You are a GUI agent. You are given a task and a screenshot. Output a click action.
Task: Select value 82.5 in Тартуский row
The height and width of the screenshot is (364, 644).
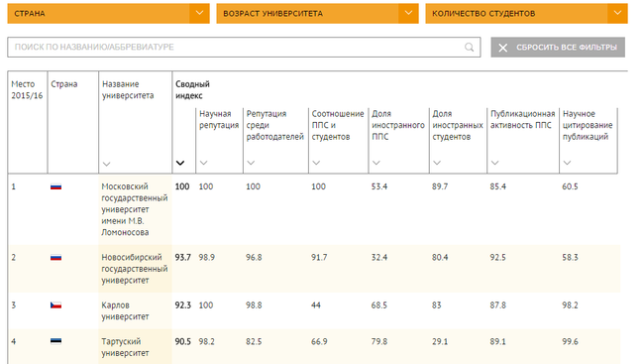[x=254, y=341]
